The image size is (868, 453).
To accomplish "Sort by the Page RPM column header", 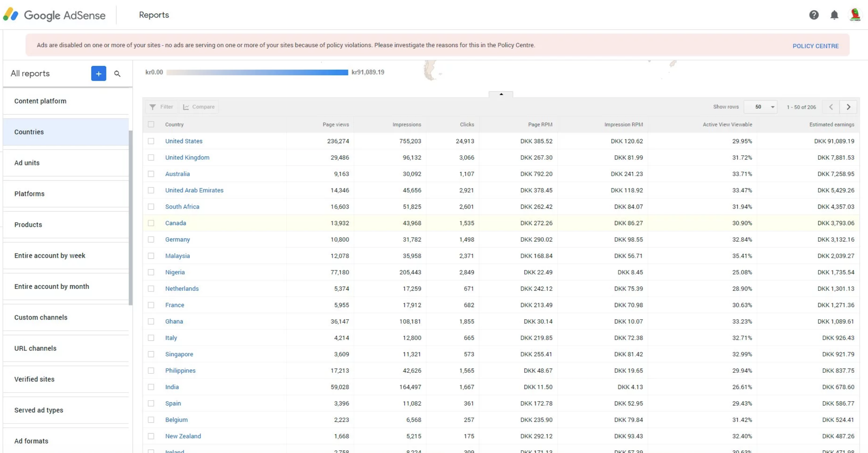I will (x=540, y=124).
